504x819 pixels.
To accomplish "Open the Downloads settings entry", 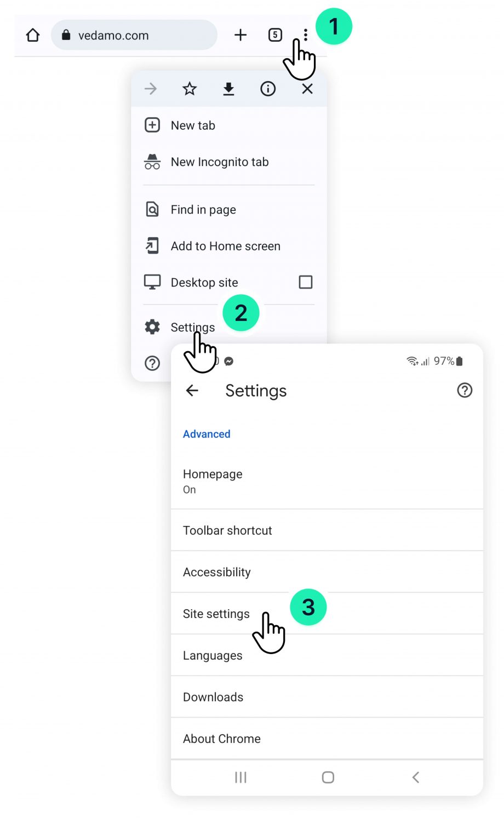I will pyautogui.click(x=213, y=697).
